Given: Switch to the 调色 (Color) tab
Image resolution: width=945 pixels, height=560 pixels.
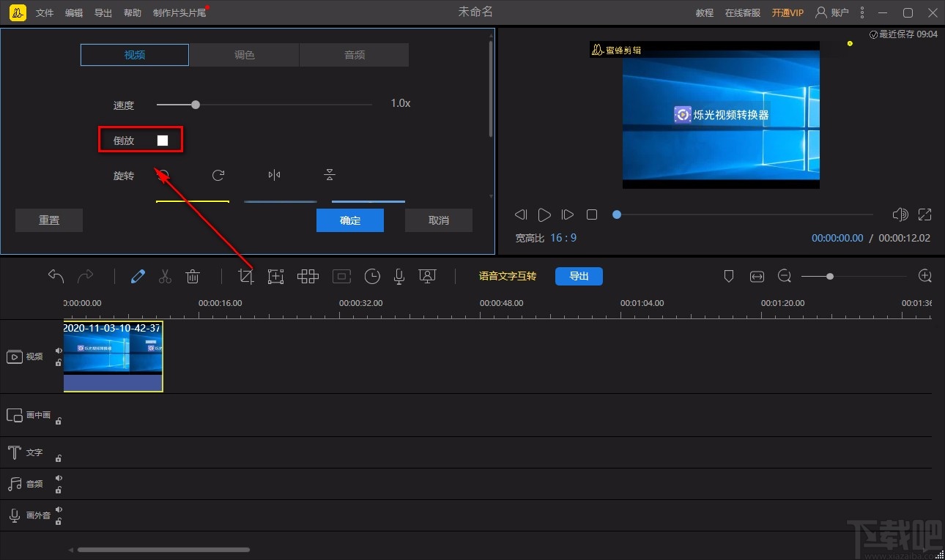Looking at the screenshot, I should 244,55.
